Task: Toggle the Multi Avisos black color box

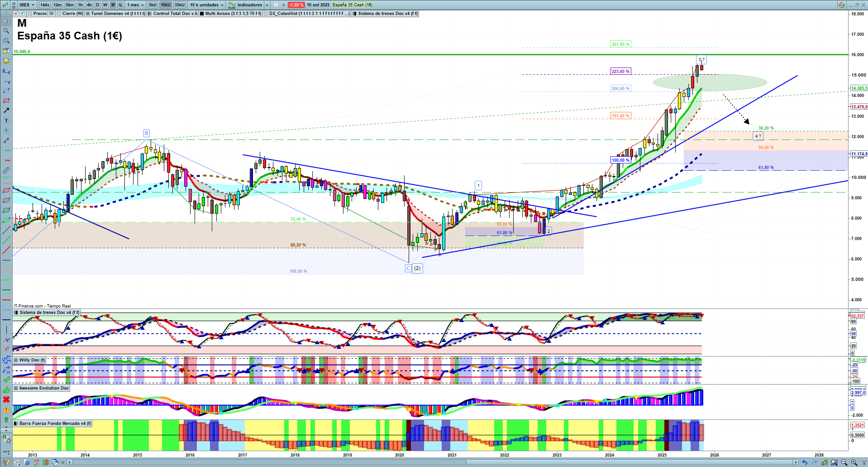Action: (x=202, y=14)
